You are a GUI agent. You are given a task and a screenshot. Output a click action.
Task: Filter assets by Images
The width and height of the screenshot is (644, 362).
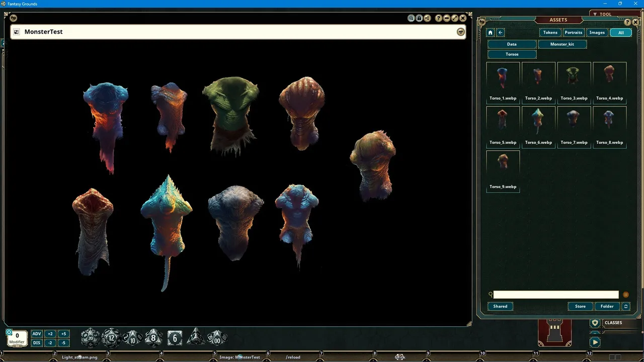pyautogui.click(x=597, y=32)
